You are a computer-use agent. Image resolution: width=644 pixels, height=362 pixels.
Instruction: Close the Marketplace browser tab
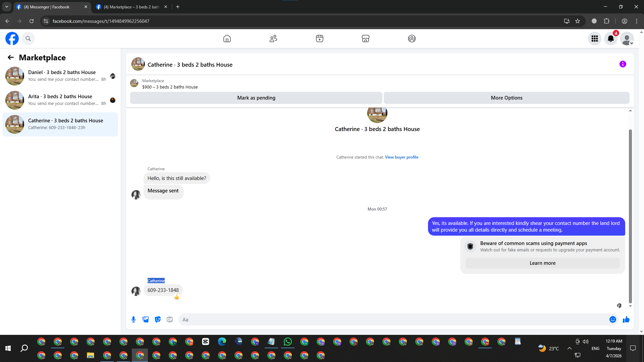point(166,7)
